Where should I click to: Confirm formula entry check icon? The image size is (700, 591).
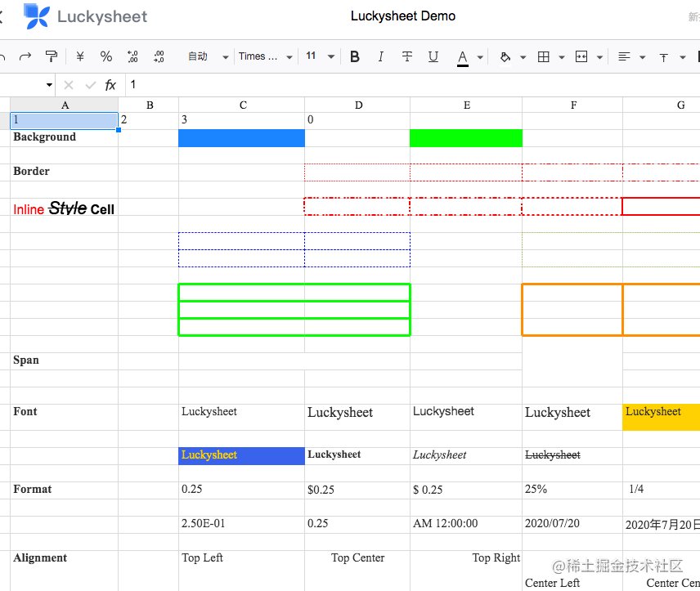pyautogui.click(x=91, y=85)
